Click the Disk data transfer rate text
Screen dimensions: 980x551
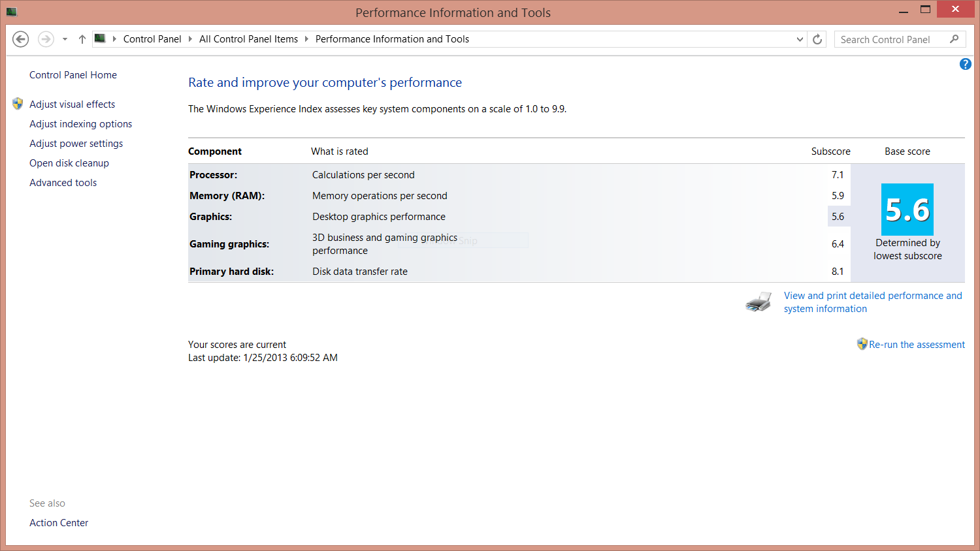(360, 272)
